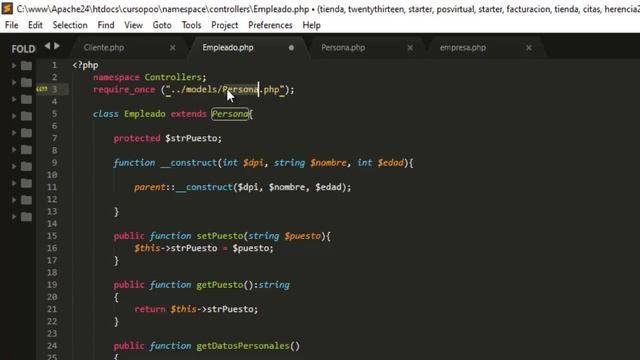Click 'setPuesto' method name
Viewport: 640px width, 360px height.
point(220,236)
